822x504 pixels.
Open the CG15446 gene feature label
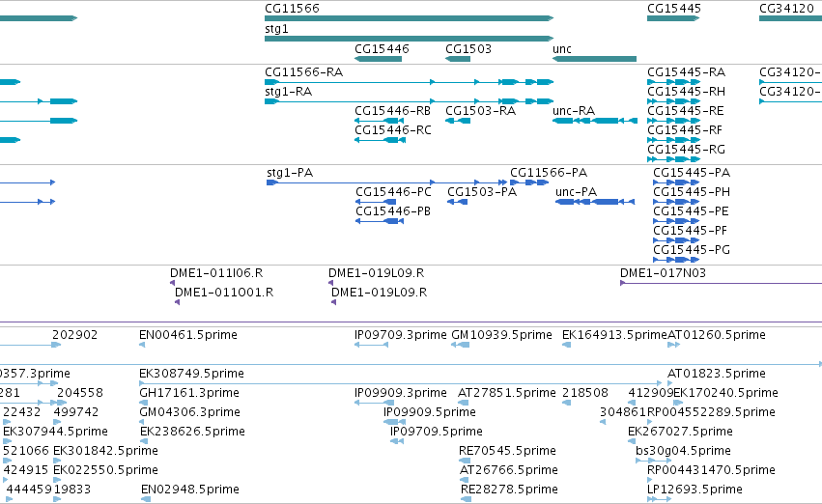click(382, 49)
